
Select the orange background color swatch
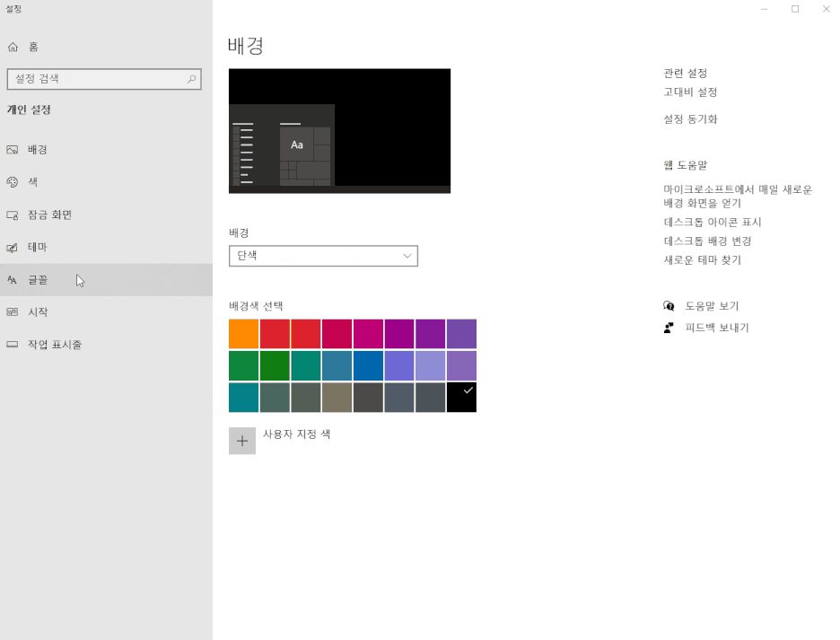click(244, 334)
